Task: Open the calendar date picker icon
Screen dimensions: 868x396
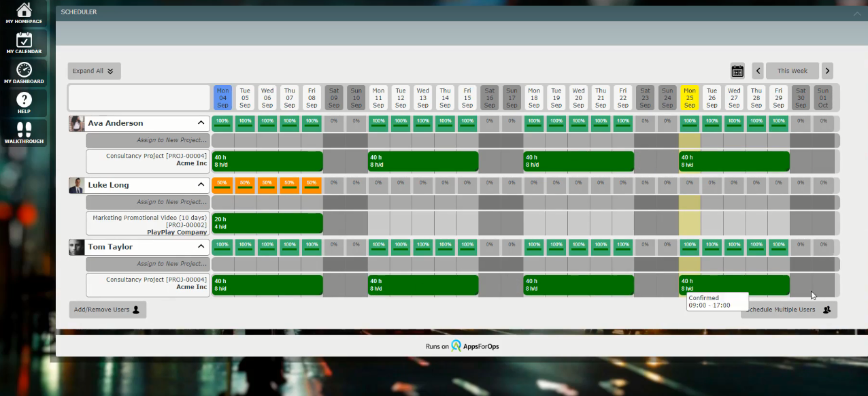Action: (x=737, y=71)
